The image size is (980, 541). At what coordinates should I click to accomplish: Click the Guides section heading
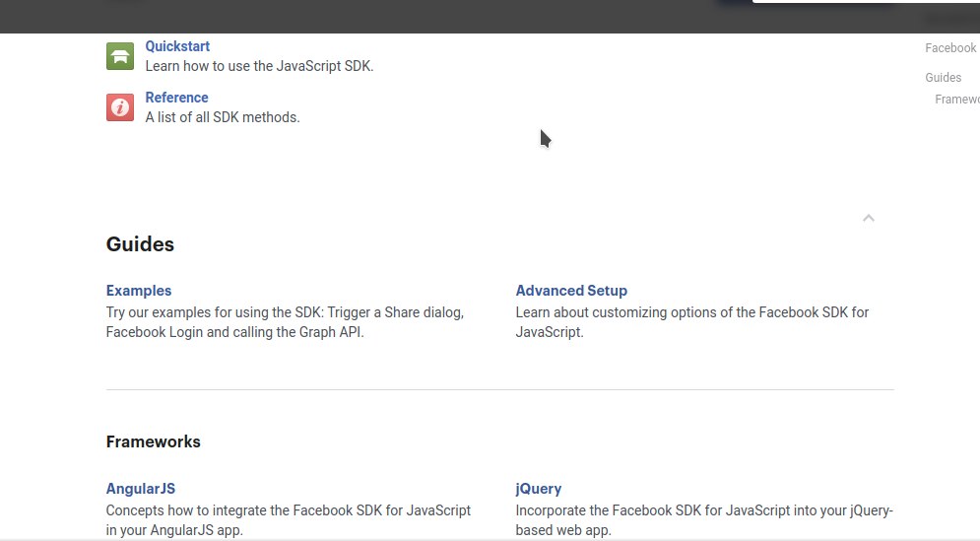pos(140,244)
